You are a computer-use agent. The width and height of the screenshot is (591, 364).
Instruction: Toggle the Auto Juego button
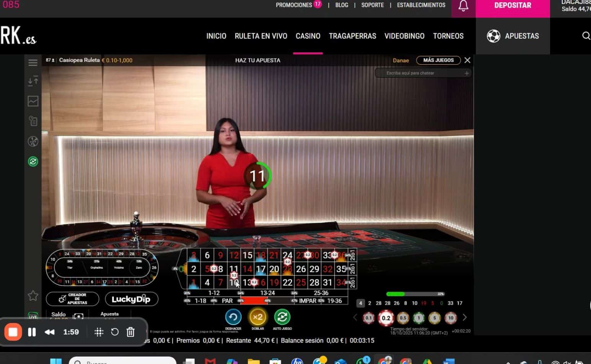(x=282, y=317)
